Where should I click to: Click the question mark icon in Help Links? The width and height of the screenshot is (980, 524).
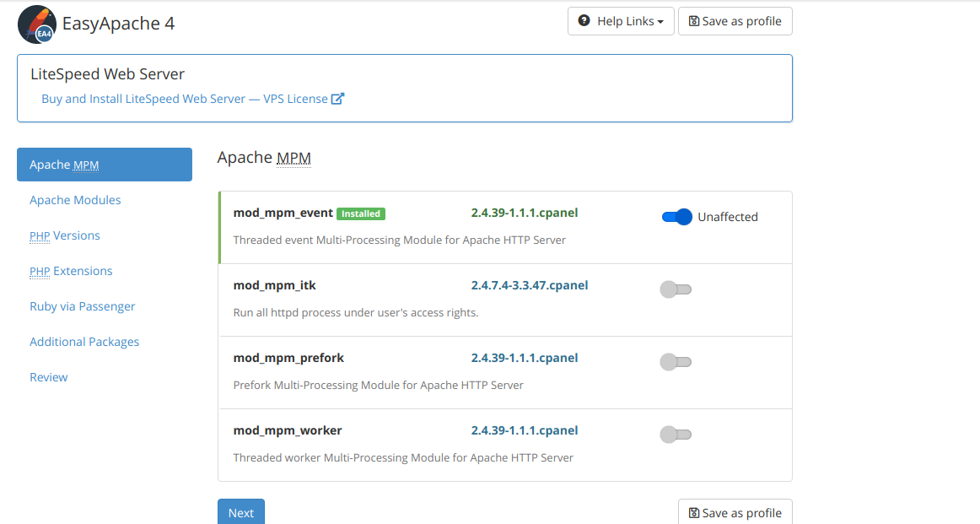point(584,21)
